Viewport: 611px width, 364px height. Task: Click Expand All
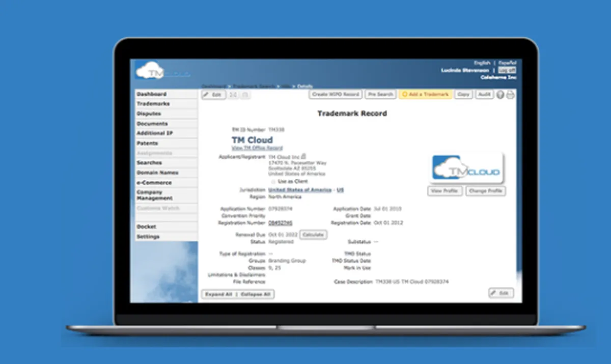(219, 294)
